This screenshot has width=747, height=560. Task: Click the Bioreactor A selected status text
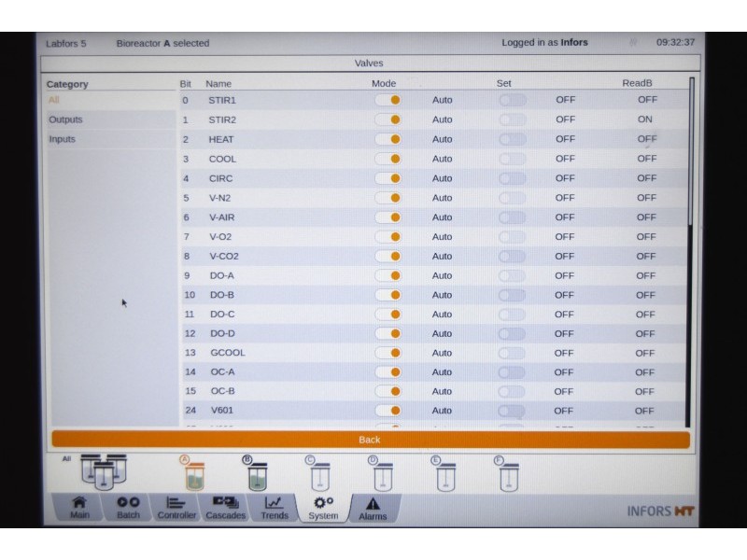click(x=162, y=43)
